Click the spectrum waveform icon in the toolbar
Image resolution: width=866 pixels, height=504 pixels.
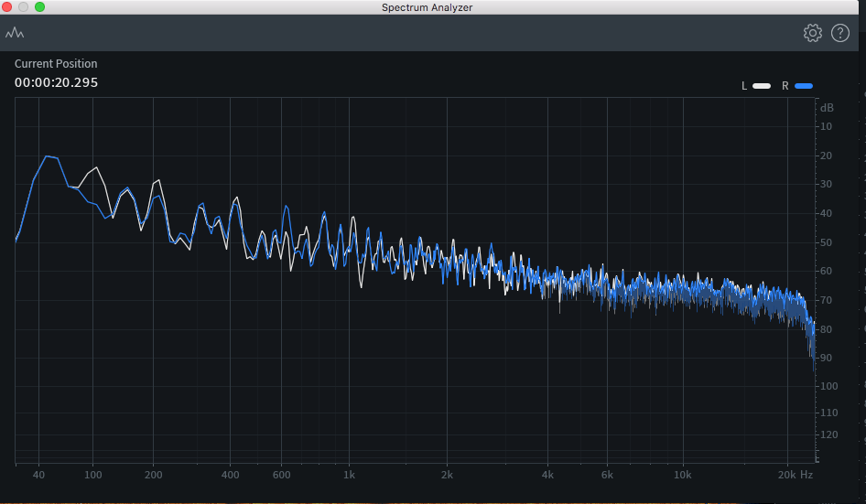tap(15, 33)
